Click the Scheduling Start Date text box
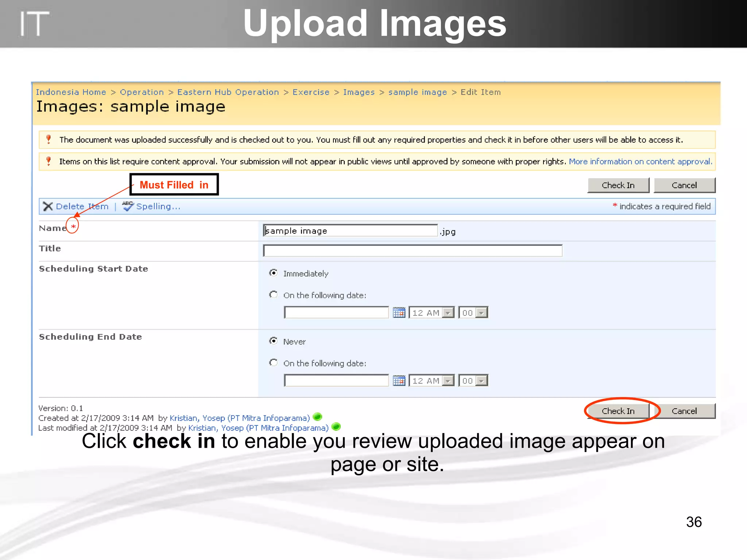The image size is (747, 560). click(336, 312)
